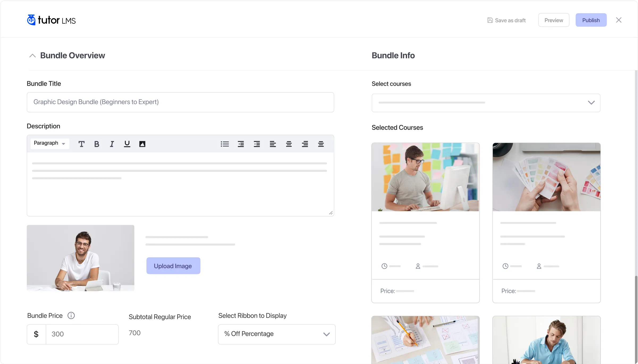Click the Bold formatting icon
Viewport: 638px width, 364px height.
[96, 143]
